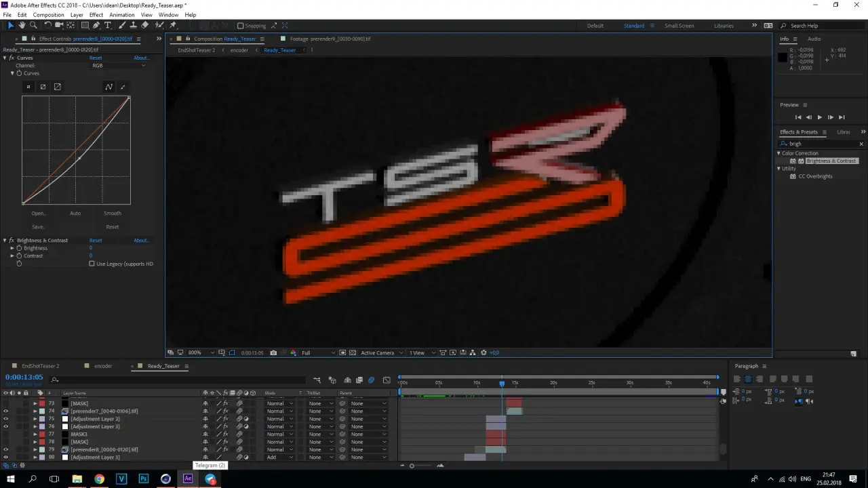Viewport: 868px width, 488px height.
Task: Toggle visibility of layer 75 Adjustment Layer 3
Action: click(x=6, y=419)
